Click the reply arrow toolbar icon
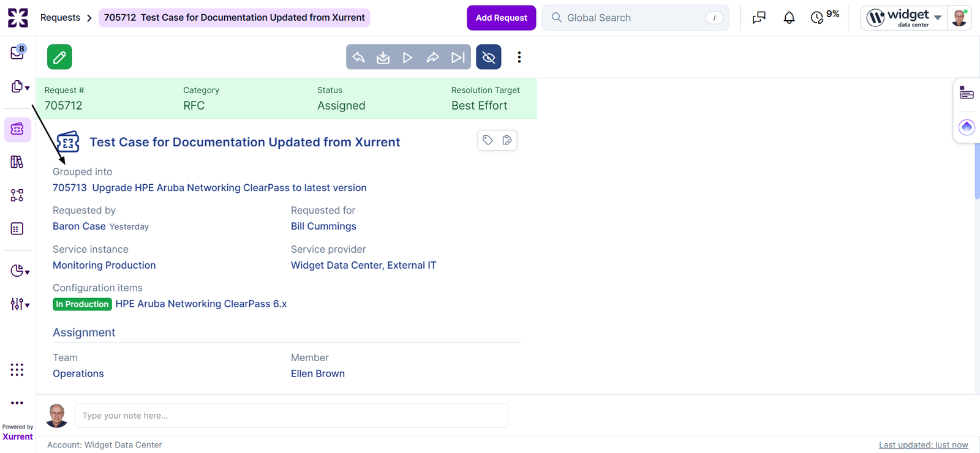980x453 pixels. [359, 57]
